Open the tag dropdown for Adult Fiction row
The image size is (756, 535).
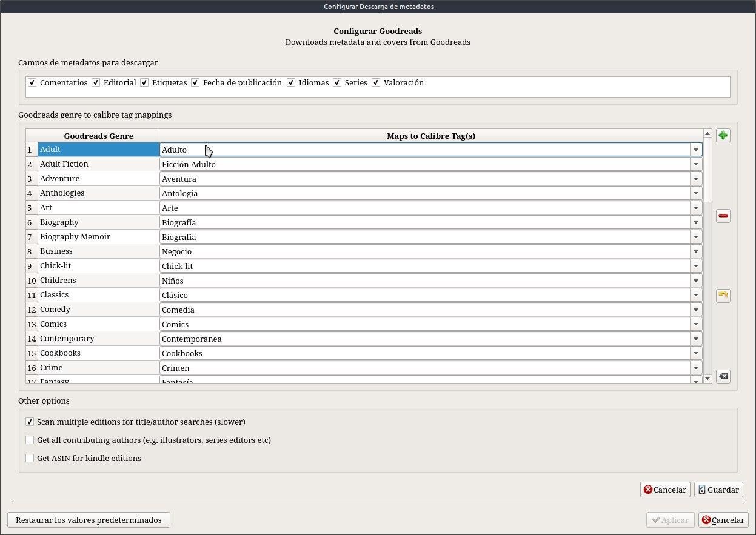click(x=696, y=164)
